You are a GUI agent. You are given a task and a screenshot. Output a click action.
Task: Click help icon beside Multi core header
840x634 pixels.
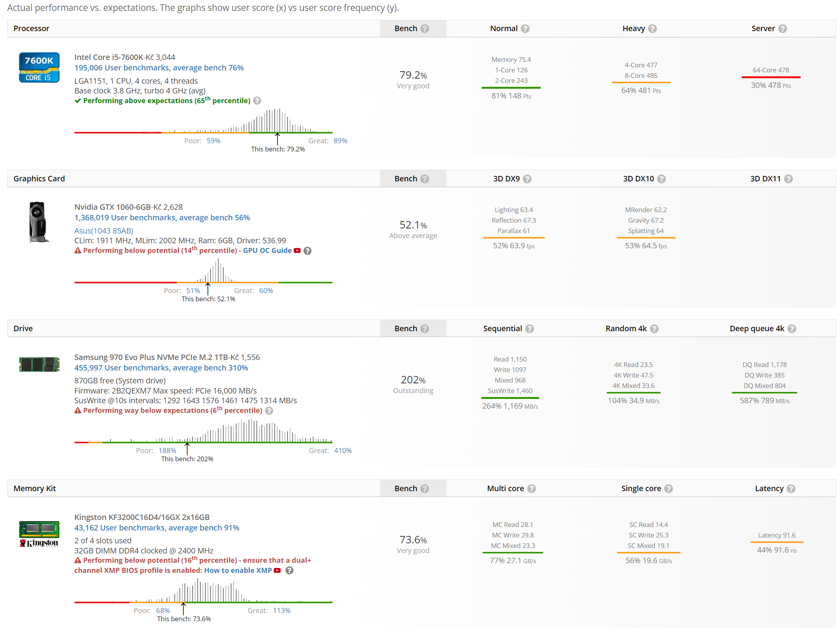click(x=531, y=489)
